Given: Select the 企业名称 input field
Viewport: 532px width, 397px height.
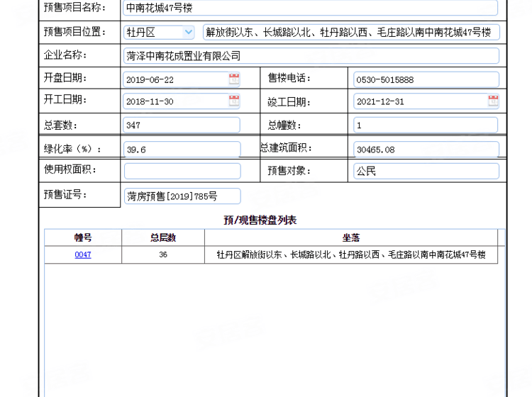Looking at the screenshot, I should [311, 56].
